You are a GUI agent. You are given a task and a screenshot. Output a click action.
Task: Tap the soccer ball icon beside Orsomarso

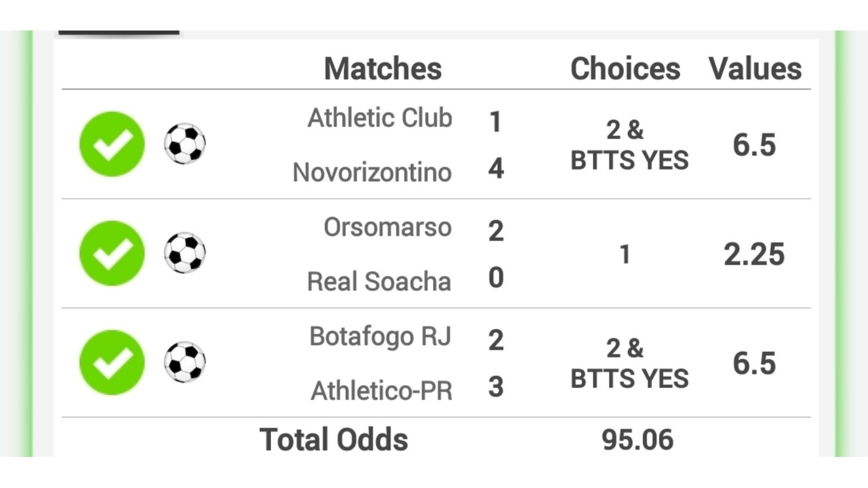tap(185, 253)
